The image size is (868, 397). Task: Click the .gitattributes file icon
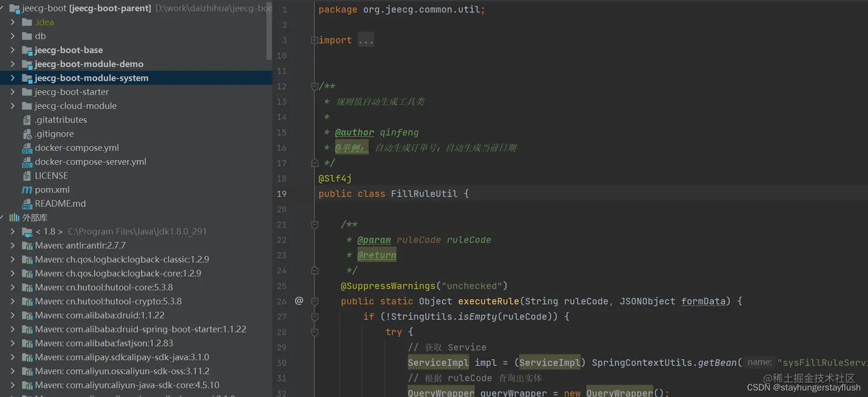click(x=27, y=120)
